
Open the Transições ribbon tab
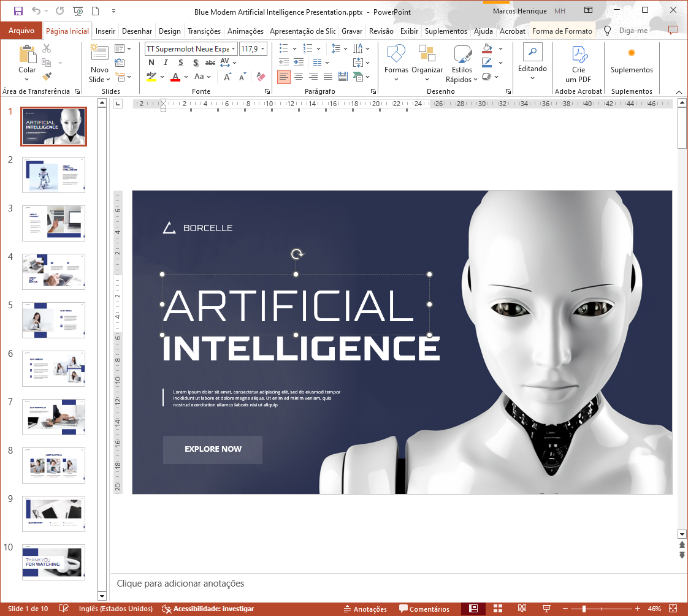coord(204,31)
